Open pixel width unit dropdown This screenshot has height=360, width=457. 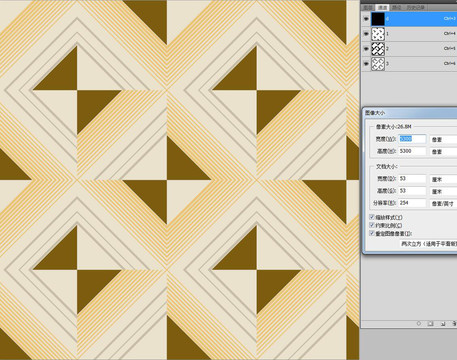coord(443,139)
